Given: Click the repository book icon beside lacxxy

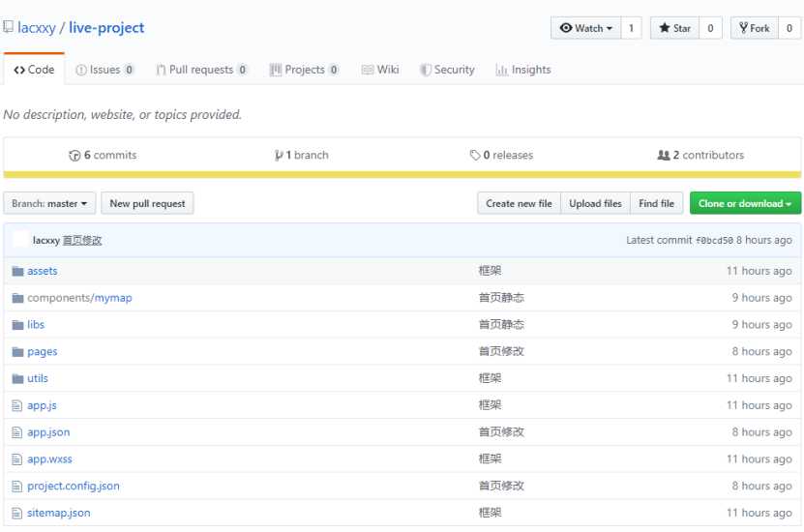Looking at the screenshot, I should coord(8,27).
